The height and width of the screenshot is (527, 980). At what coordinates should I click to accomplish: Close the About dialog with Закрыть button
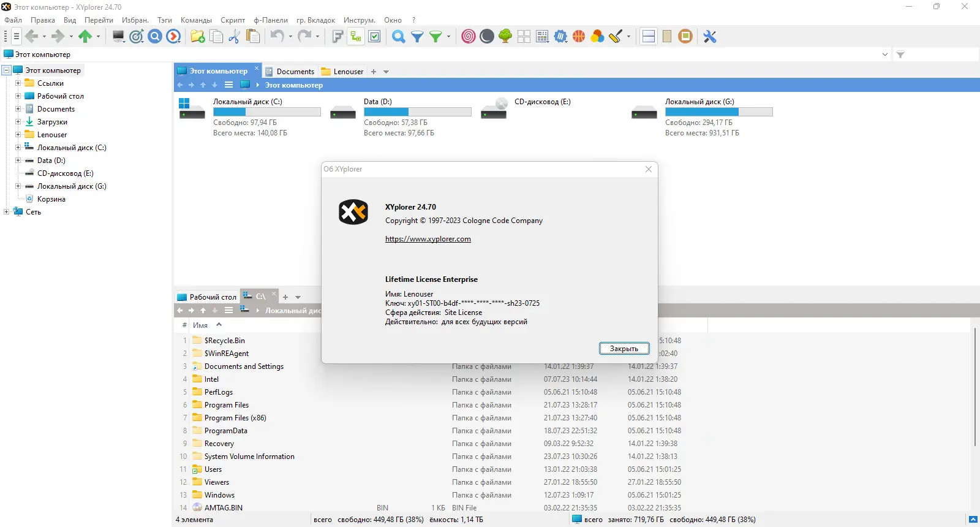click(624, 349)
